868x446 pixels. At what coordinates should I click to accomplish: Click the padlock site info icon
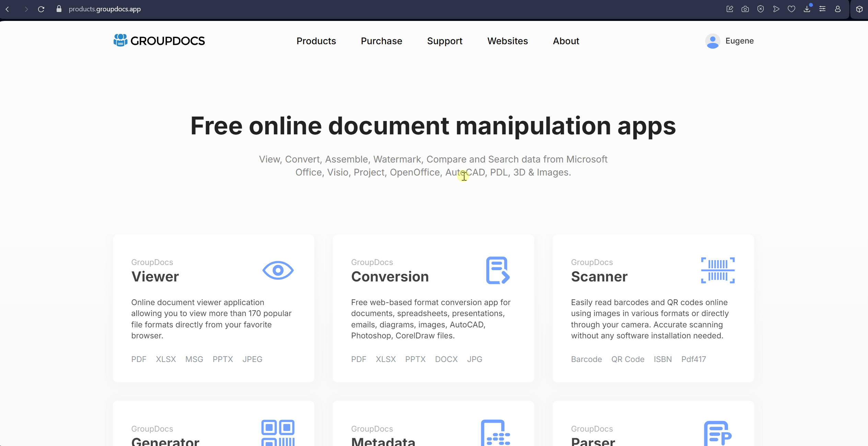click(x=59, y=9)
